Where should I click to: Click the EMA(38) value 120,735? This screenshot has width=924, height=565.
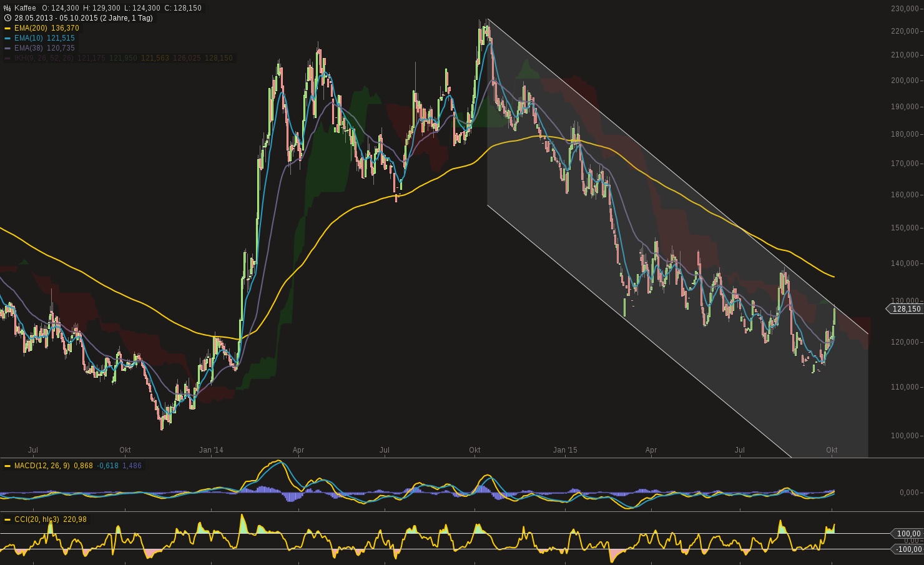pyautogui.click(x=61, y=48)
